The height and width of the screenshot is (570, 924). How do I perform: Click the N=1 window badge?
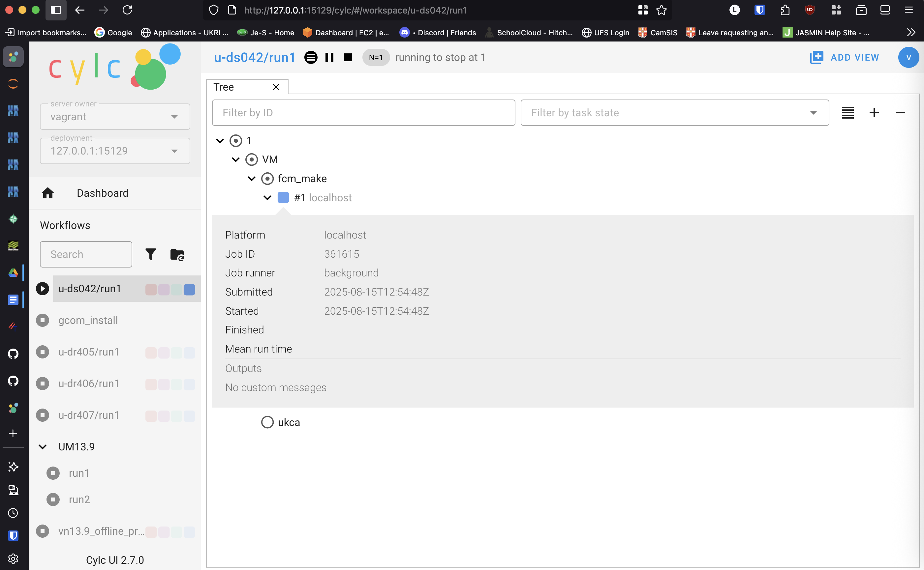pos(376,57)
